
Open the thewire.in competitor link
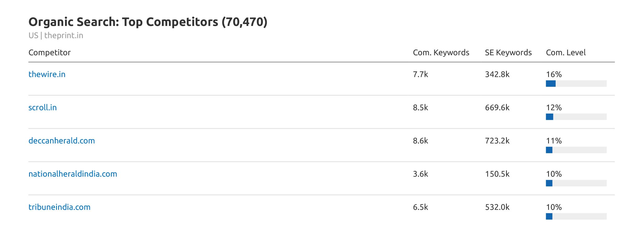47,74
